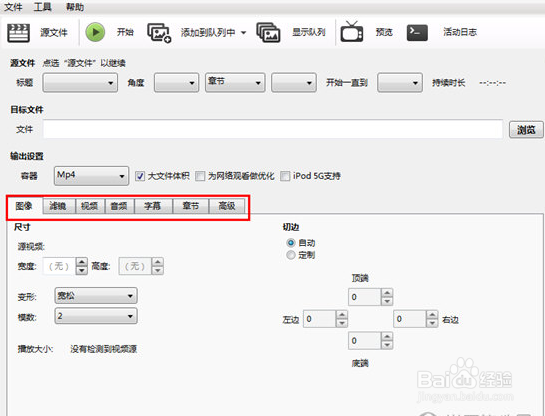The height and width of the screenshot is (416, 545).
Task: Open the 工具 menu
Action: pos(42,7)
